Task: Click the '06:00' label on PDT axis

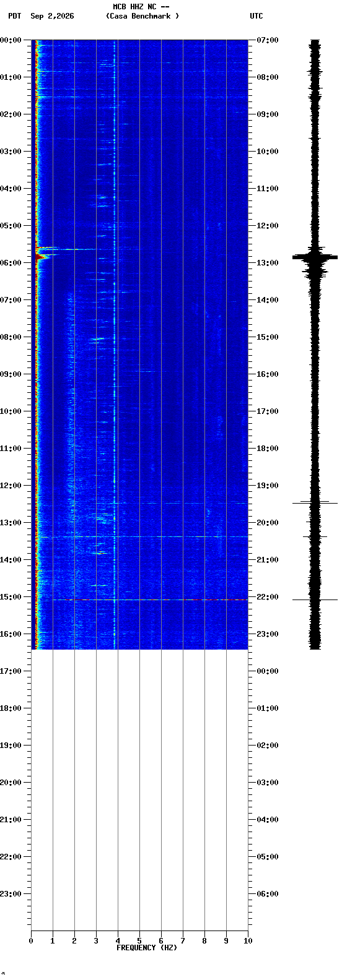Action: (11, 263)
